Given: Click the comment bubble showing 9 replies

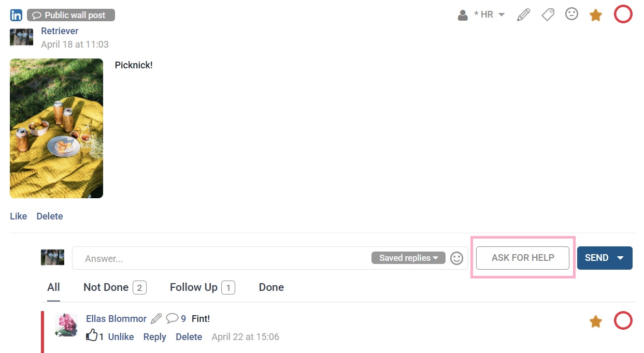Looking at the screenshot, I should tap(176, 318).
